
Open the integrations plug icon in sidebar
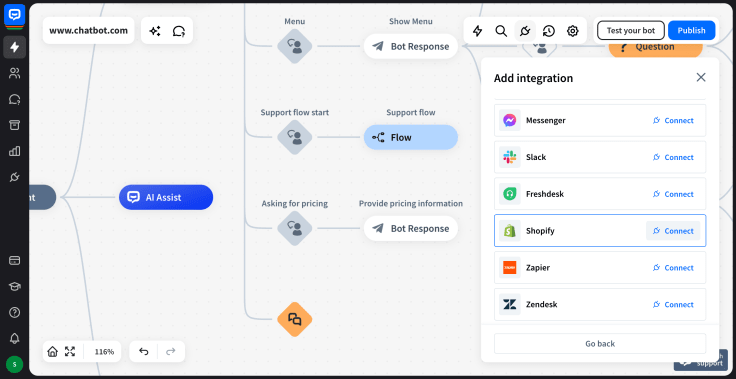tap(15, 177)
